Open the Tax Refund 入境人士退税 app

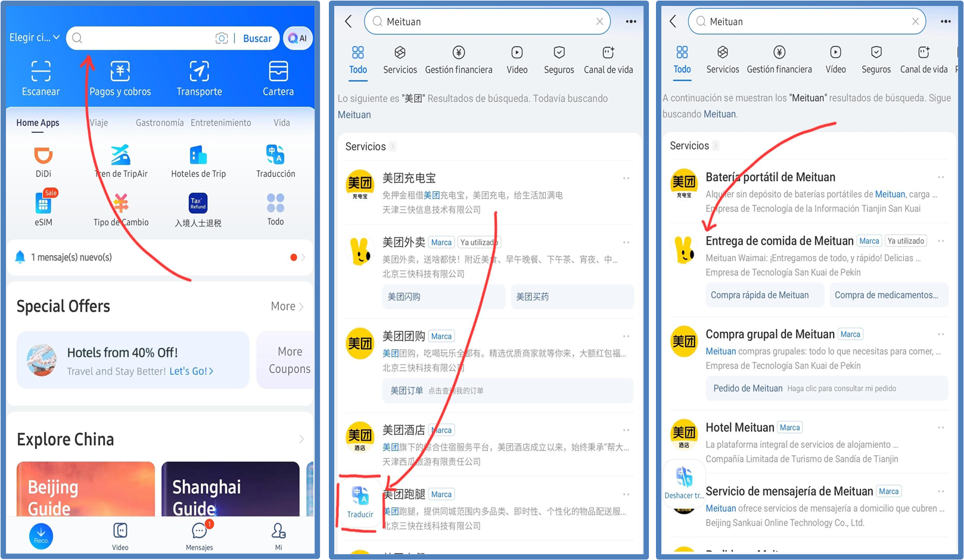coord(198,210)
